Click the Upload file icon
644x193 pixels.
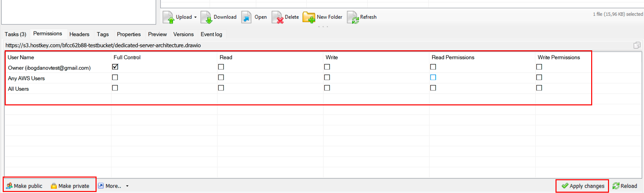pos(169,17)
